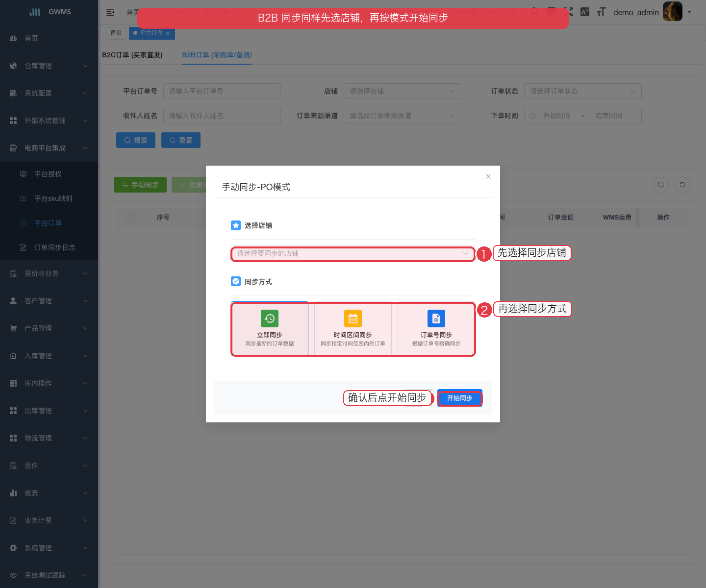Open 平台授权 submenu item
706x588 pixels.
point(49,174)
